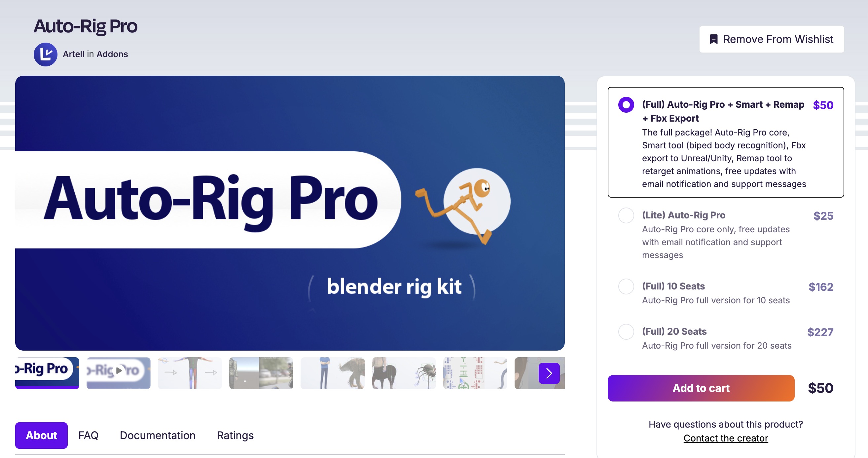
Task: Click Remove From Wishlist button
Action: pos(772,39)
